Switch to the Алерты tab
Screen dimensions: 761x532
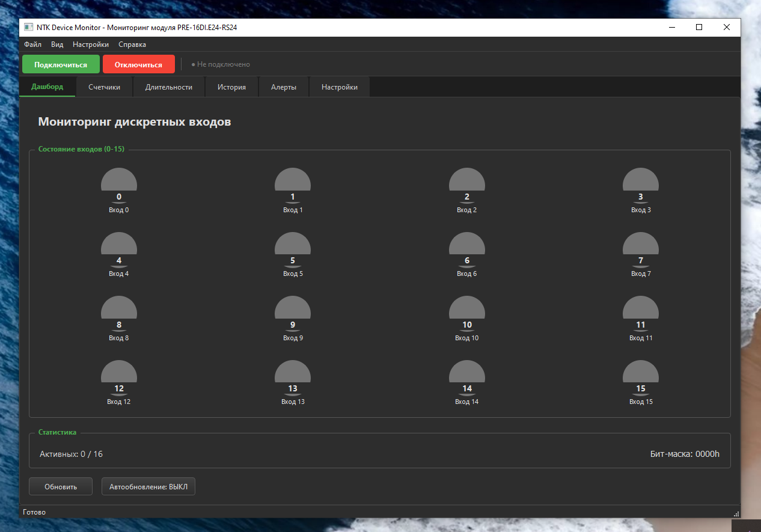pos(284,87)
